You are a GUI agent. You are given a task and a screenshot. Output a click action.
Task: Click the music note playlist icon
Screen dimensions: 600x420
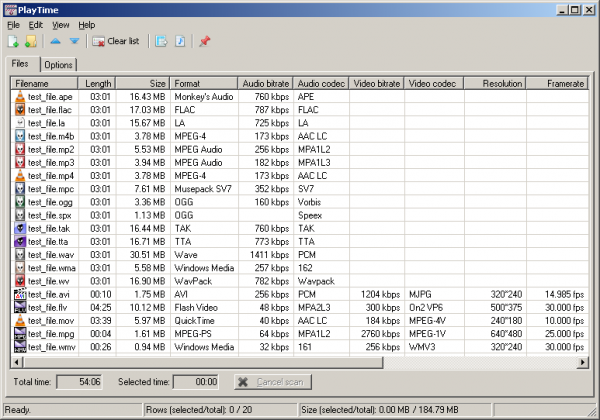[x=180, y=41]
